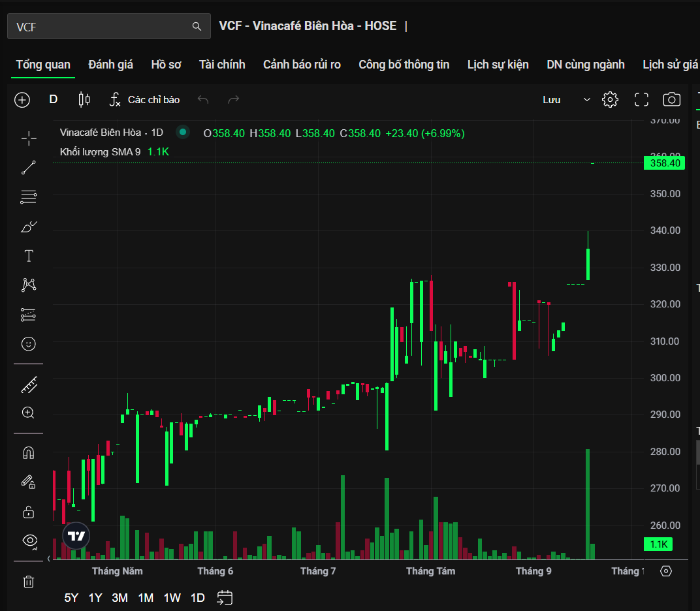Click the Tháng 9 time axis label
Screen dimensions: 700x611
click(x=533, y=571)
